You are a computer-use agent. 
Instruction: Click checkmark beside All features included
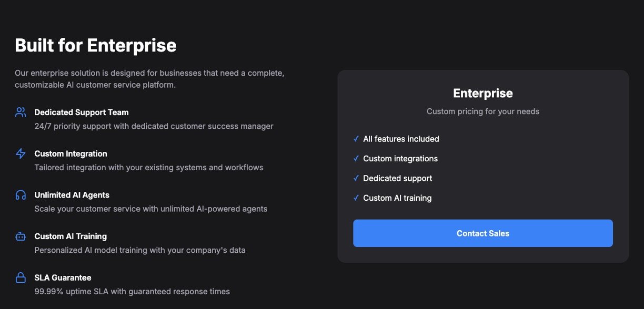(356, 139)
